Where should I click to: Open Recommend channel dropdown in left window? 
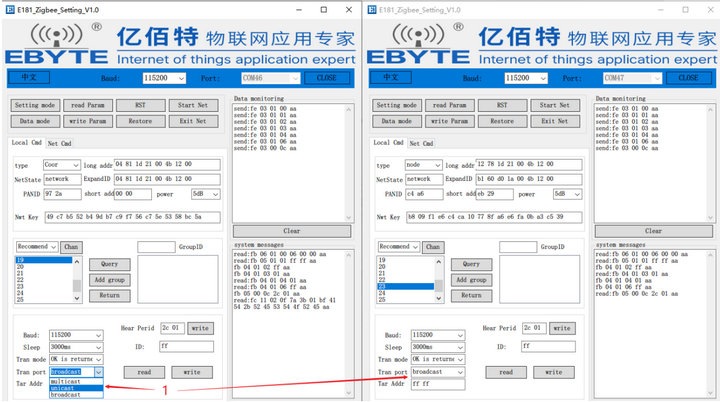coord(37,247)
